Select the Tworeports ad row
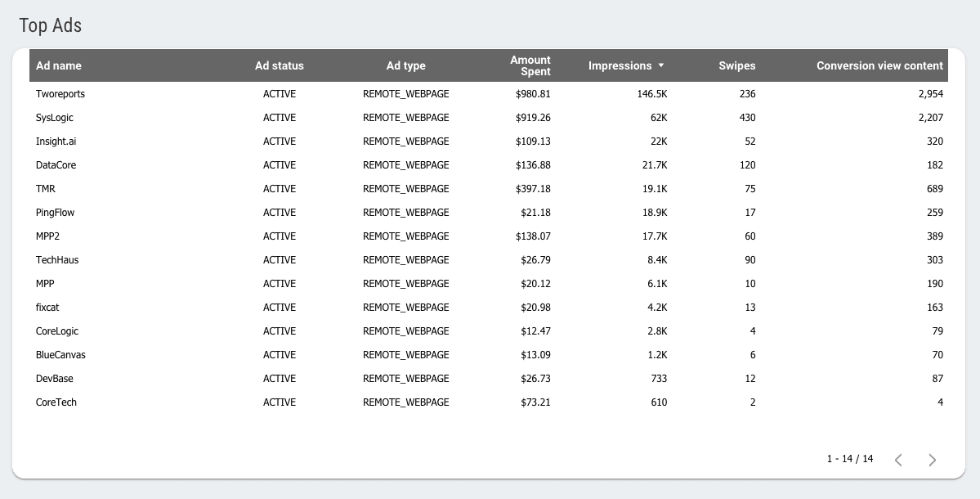Viewport: 980px width, 499px height. 60,93
